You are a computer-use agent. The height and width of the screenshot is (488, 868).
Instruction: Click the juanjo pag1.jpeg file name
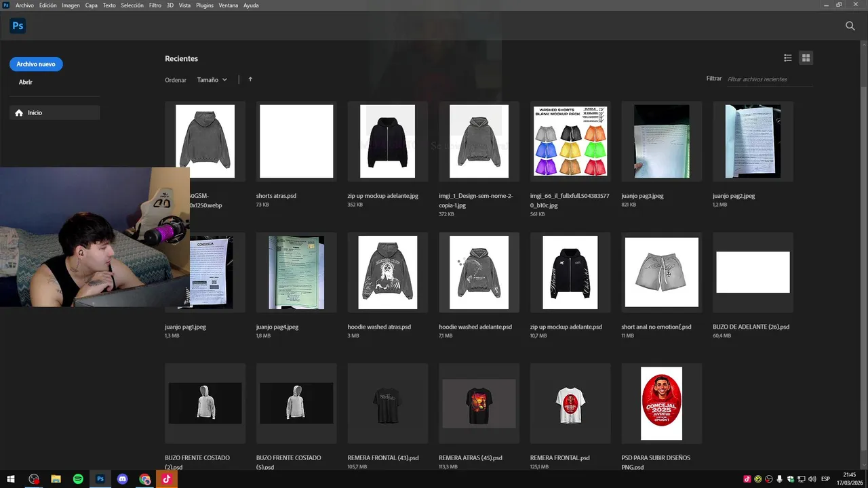coord(185,327)
